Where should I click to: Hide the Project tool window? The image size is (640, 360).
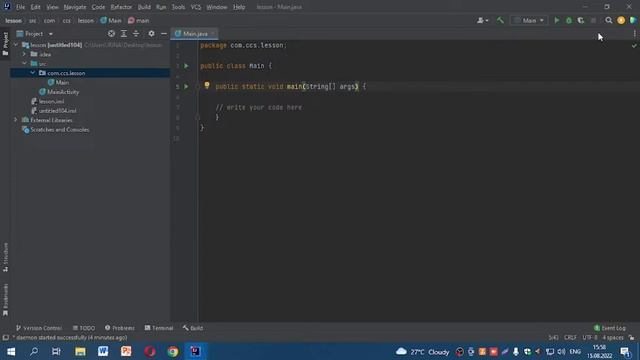pyautogui.click(x=164, y=33)
